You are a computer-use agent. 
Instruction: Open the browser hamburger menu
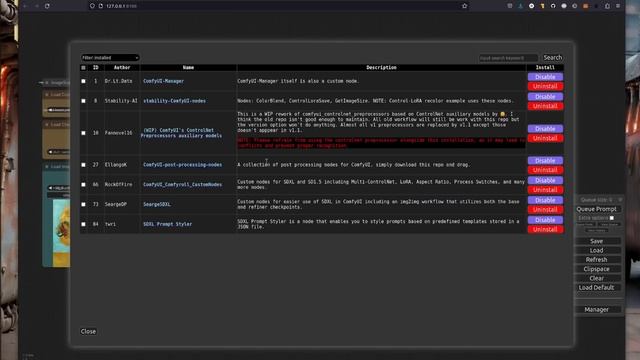point(618,6)
